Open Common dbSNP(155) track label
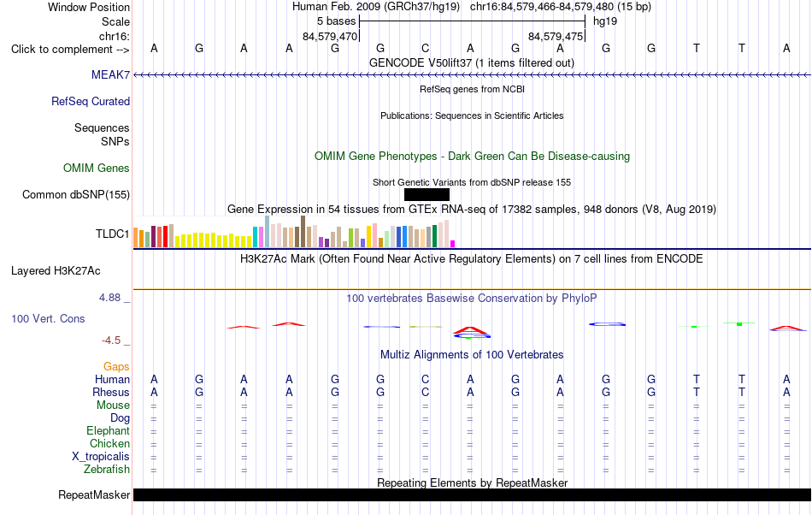812x515 pixels. coord(75,195)
